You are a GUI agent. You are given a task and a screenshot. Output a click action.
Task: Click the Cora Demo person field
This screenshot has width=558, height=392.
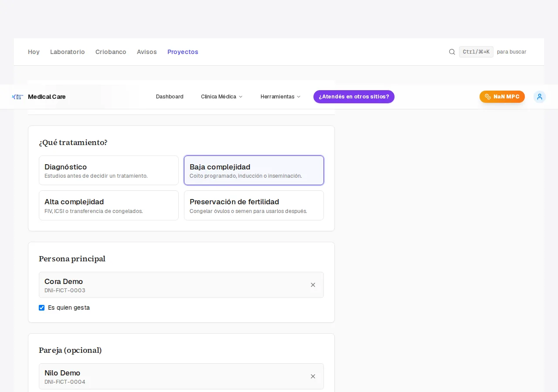pyautogui.click(x=181, y=285)
